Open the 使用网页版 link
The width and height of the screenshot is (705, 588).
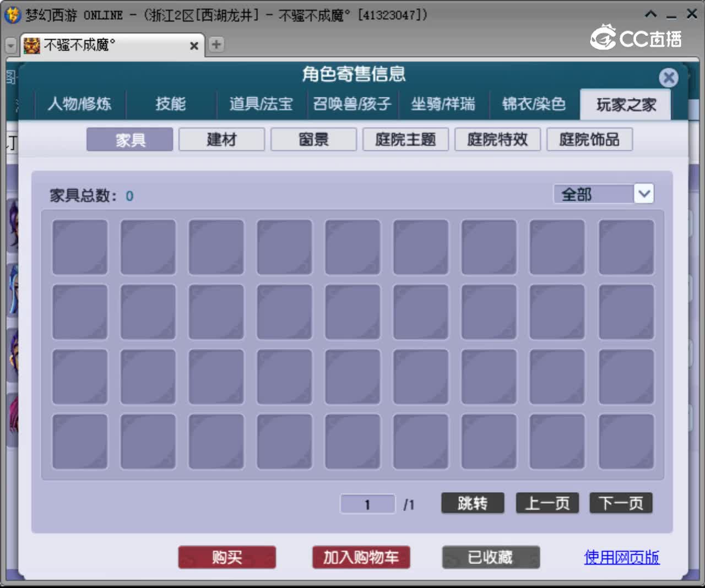(x=622, y=557)
